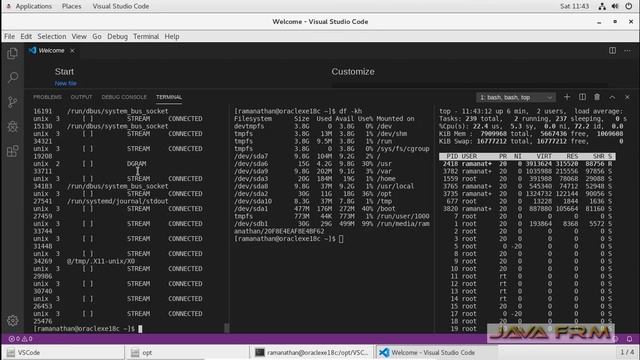Click the /dev/sda7 filesystem row
Screen dimensions: 640x360
pos(331,156)
